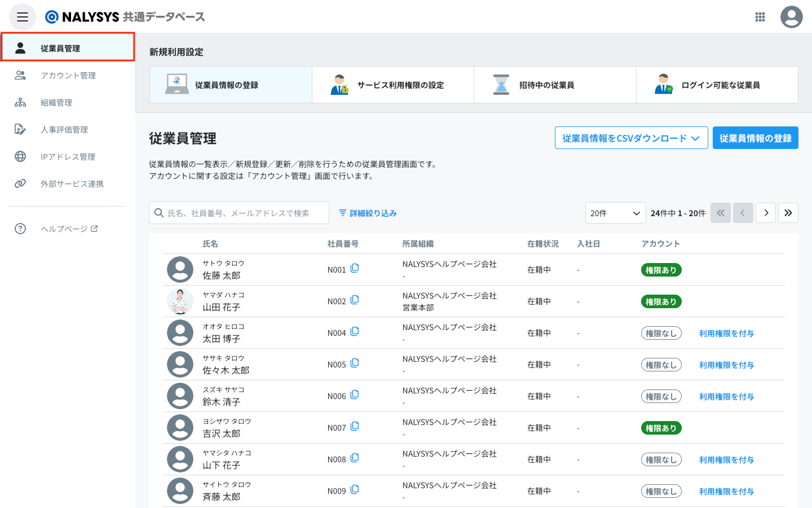Open the apps grid launcher icon

tap(760, 17)
